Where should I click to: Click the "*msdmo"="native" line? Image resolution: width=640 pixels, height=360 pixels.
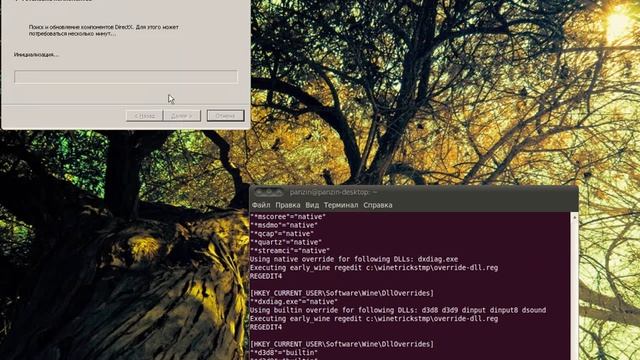284,225
